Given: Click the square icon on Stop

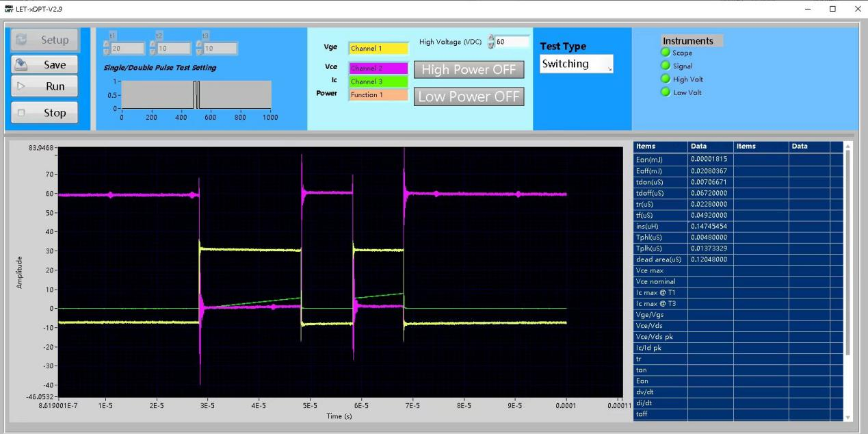Looking at the screenshot, I should 21,112.
